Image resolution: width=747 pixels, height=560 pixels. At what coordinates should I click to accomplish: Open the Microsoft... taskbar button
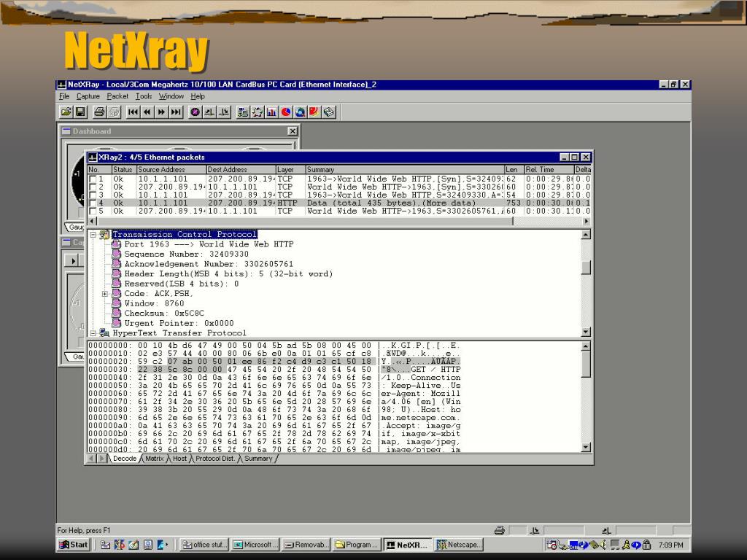(x=256, y=545)
